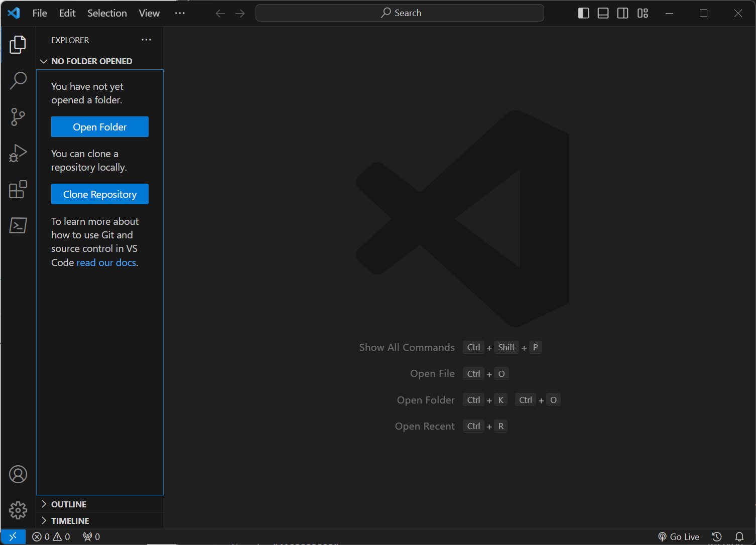Screen dimensions: 756x545
Task: Open the remote window indicator in status bar
Action: pos(13,536)
